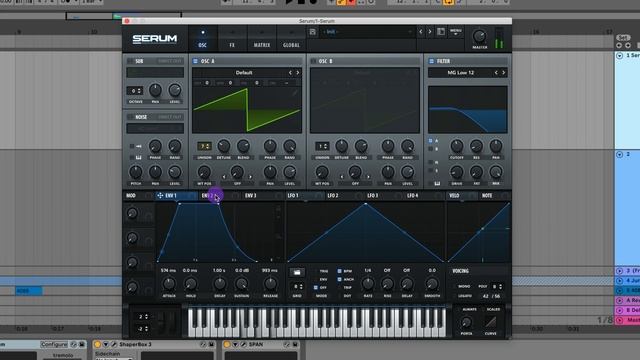Click the LFO folder icon above Grid
The width and height of the screenshot is (640, 360).
click(x=297, y=272)
